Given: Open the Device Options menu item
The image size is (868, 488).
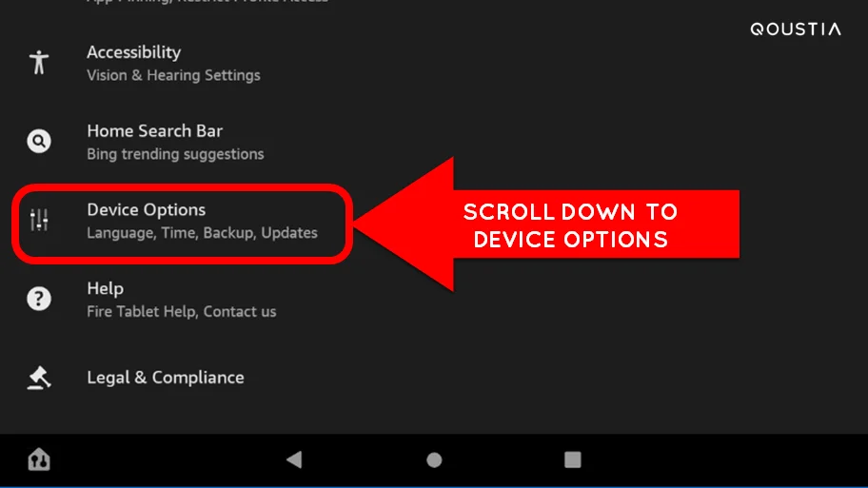Looking at the screenshot, I should pyautogui.click(x=183, y=221).
